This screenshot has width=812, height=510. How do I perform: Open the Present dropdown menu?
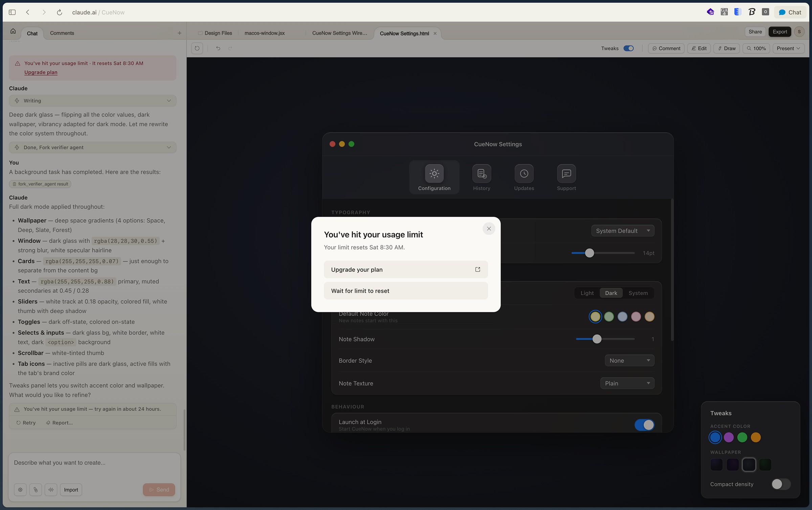pyautogui.click(x=788, y=48)
